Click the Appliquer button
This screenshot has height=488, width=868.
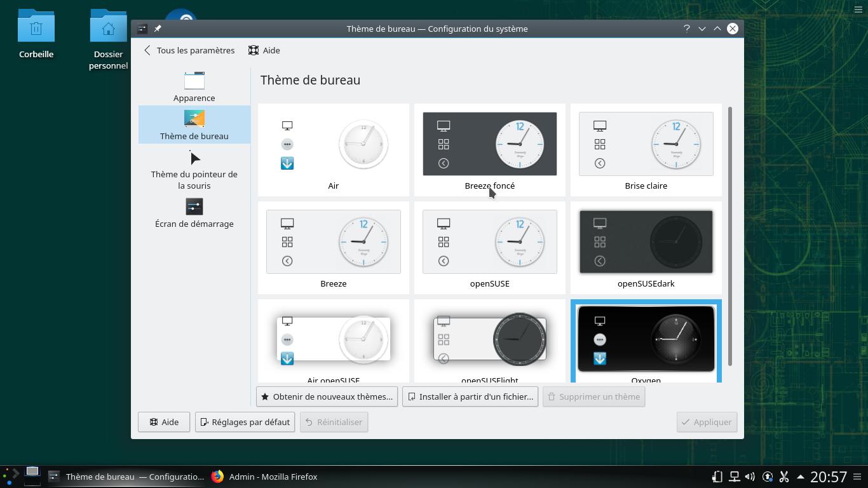(x=707, y=422)
